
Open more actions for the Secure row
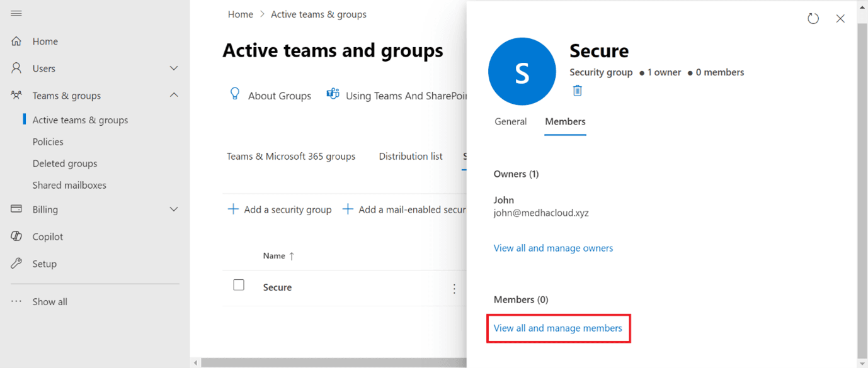click(454, 287)
